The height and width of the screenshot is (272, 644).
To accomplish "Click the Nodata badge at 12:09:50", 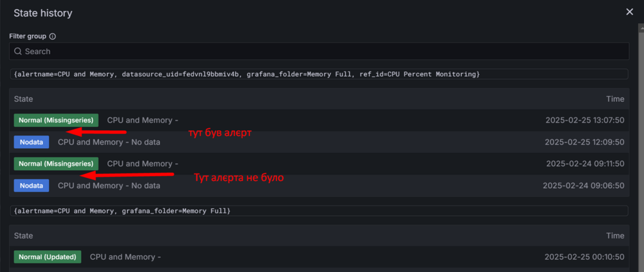I will [32, 142].
